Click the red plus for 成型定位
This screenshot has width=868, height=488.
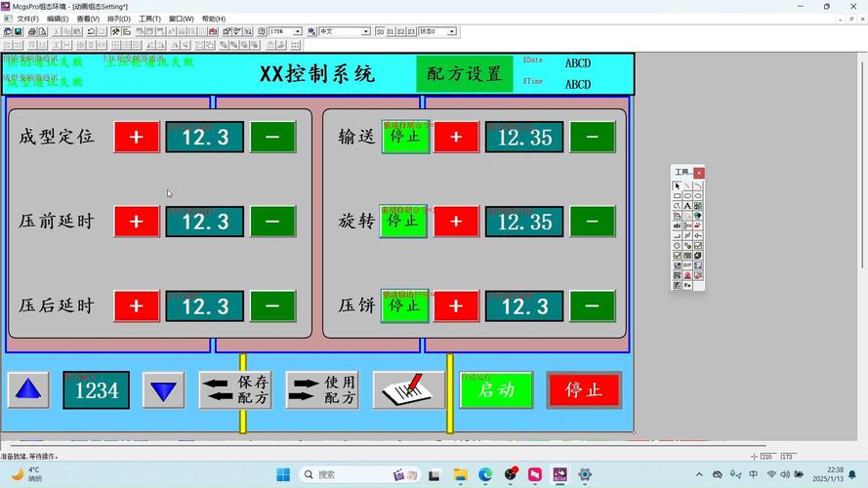[x=136, y=137]
